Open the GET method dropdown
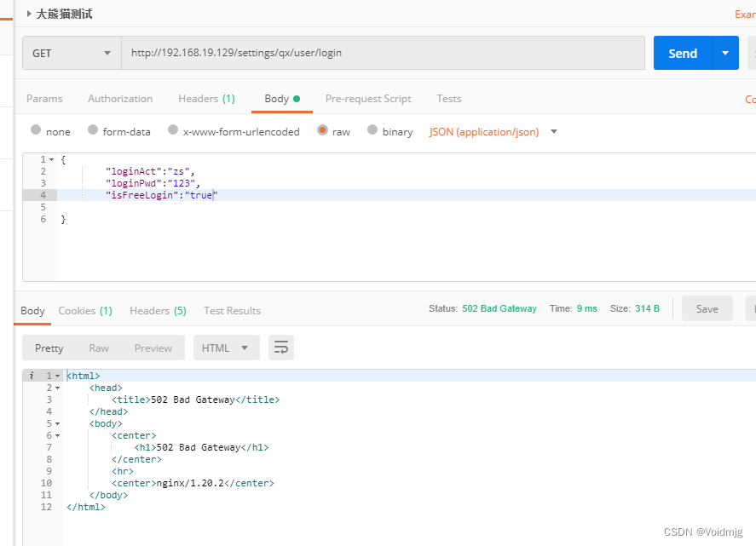 pyautogui.click(x=72, y=53)
